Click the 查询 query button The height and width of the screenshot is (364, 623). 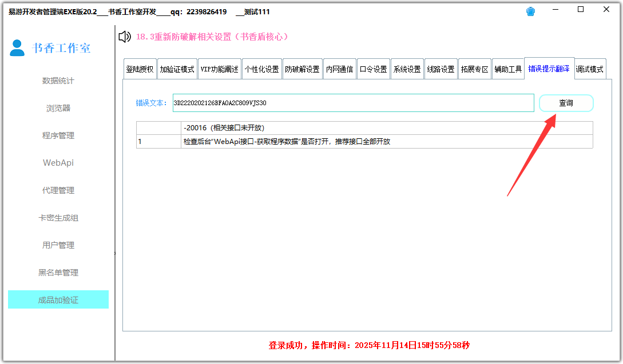566,103
